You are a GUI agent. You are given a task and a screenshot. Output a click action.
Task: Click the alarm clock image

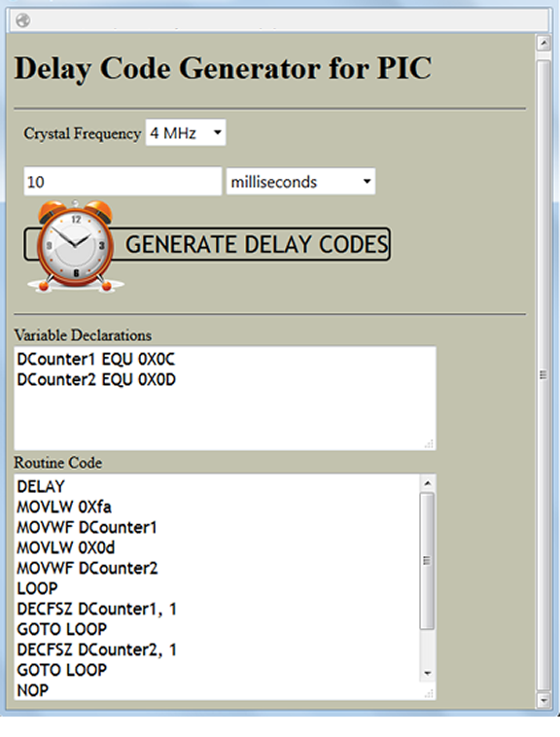click(x=76, y=246)
